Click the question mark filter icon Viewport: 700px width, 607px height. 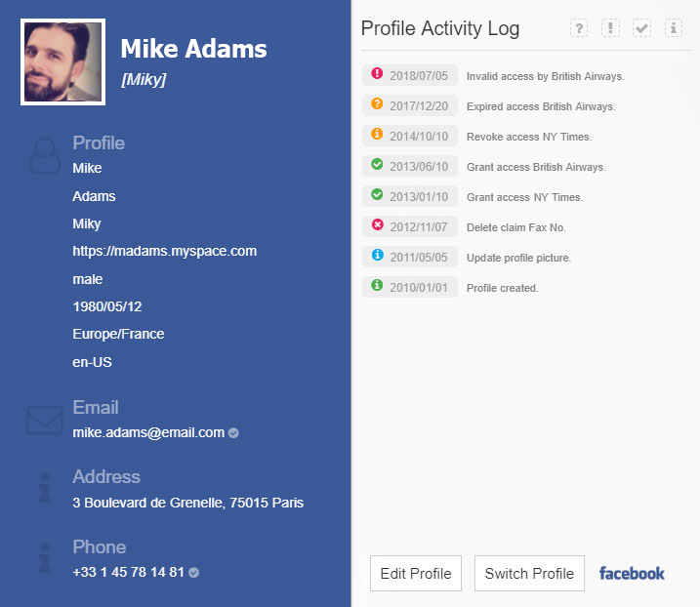coord(579,28)
